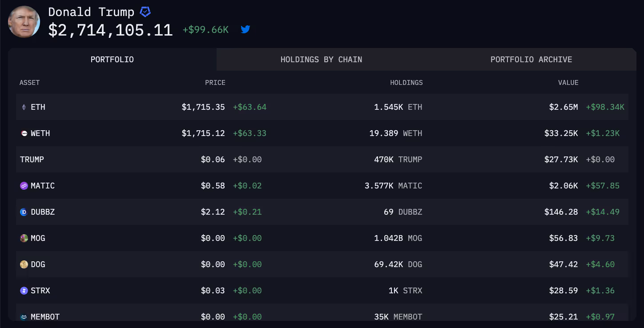Click ETH price change +$63.64

point(250,107)
